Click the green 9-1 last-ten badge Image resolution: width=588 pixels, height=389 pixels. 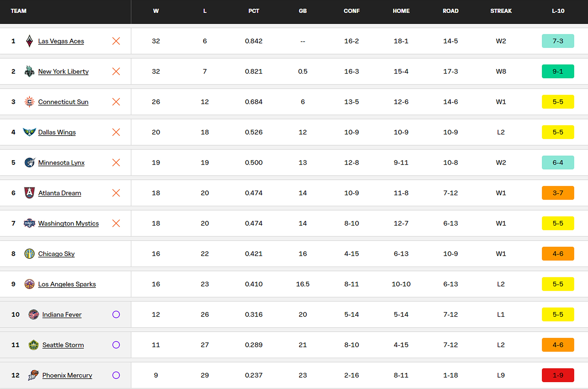(558, 71)
